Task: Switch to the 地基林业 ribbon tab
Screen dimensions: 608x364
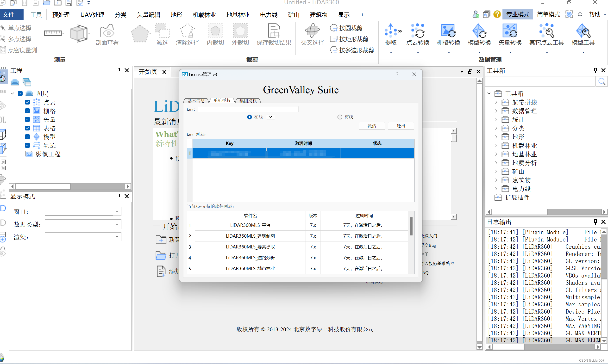Action: 238,15
